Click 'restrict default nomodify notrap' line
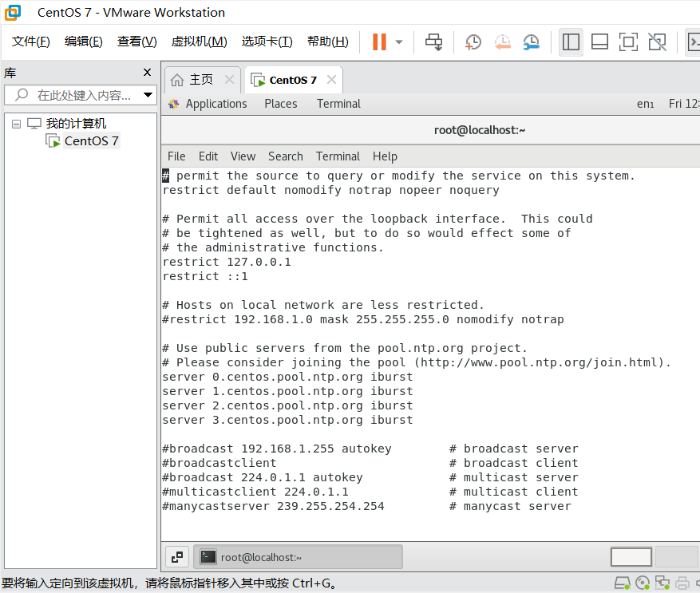Viewport: 700px width, 593px height. click(330, 190)
